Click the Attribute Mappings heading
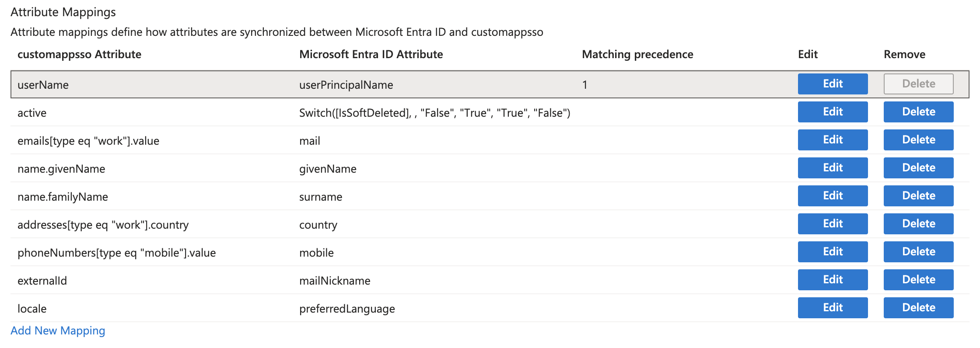The height and width of the screenshot is (348, 980). (x=63, y=12)
